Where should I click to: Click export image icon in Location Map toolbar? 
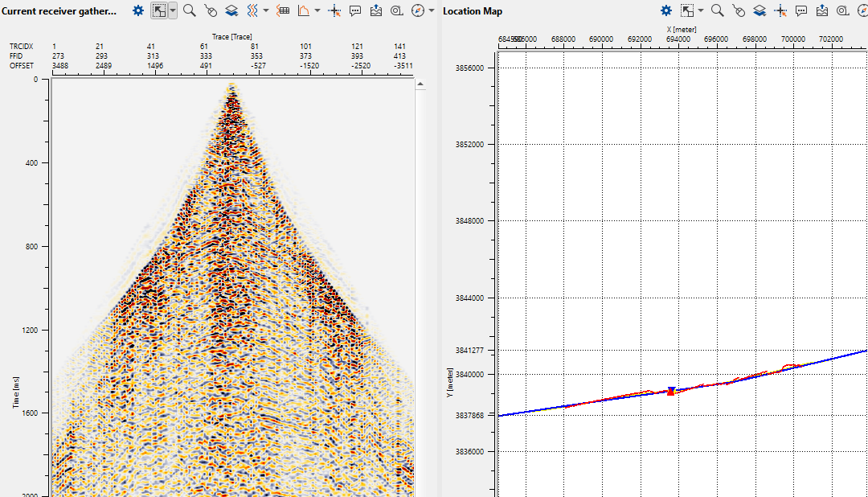point(822,10)
